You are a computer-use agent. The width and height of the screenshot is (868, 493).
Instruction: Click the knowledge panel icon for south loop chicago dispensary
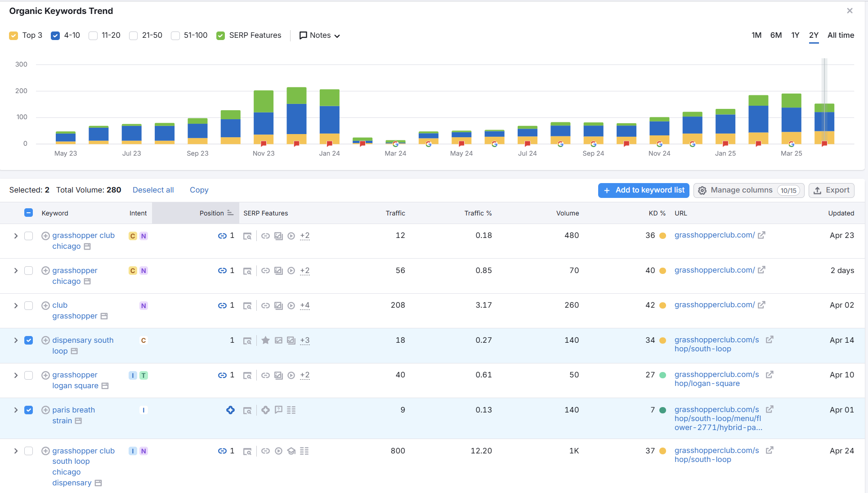291,451
